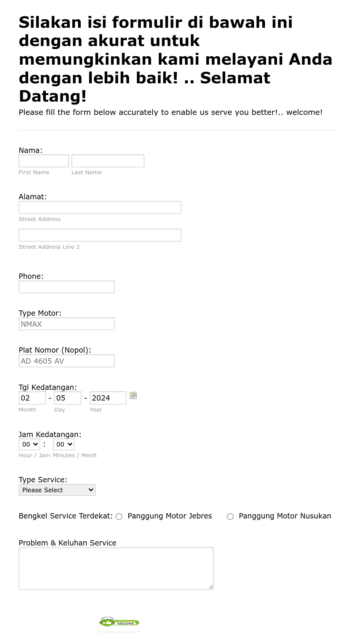Open the Minutes dropdown under Jam Kedatangan
354x644 pixels.
(63, 444)
